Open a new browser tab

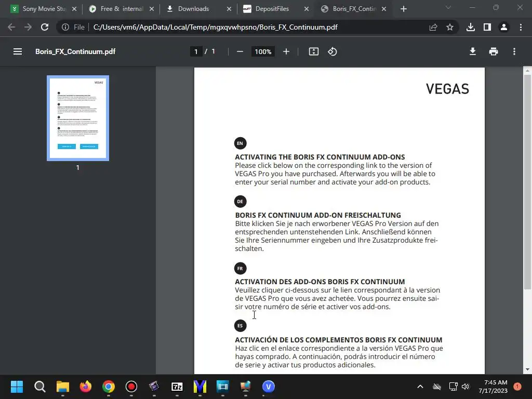403,9
